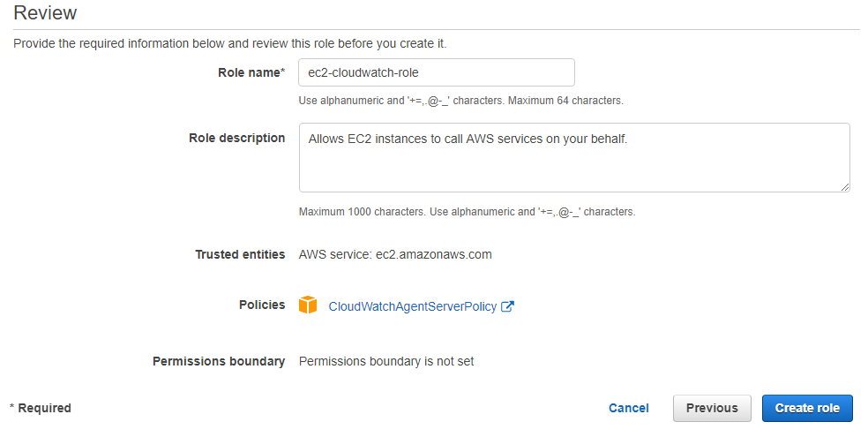
Task: Click the Review page heading
Action: pos(45,12)
